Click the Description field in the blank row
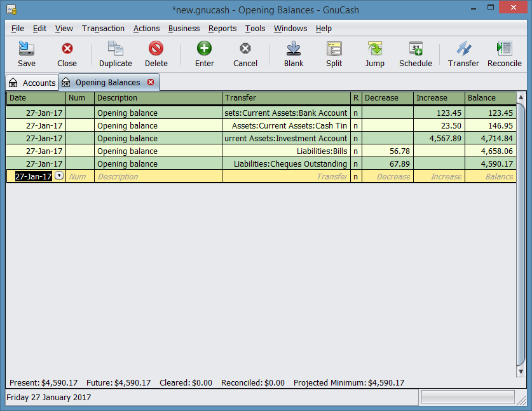532x411 pixels. [x=158, y=177]
